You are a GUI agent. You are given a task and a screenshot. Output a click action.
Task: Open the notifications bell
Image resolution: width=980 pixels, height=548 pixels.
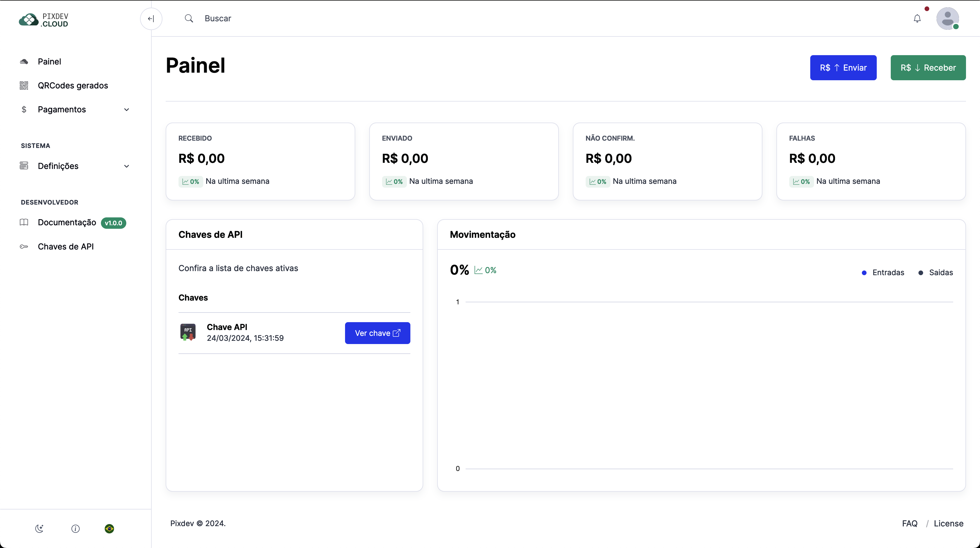[917, 18]
